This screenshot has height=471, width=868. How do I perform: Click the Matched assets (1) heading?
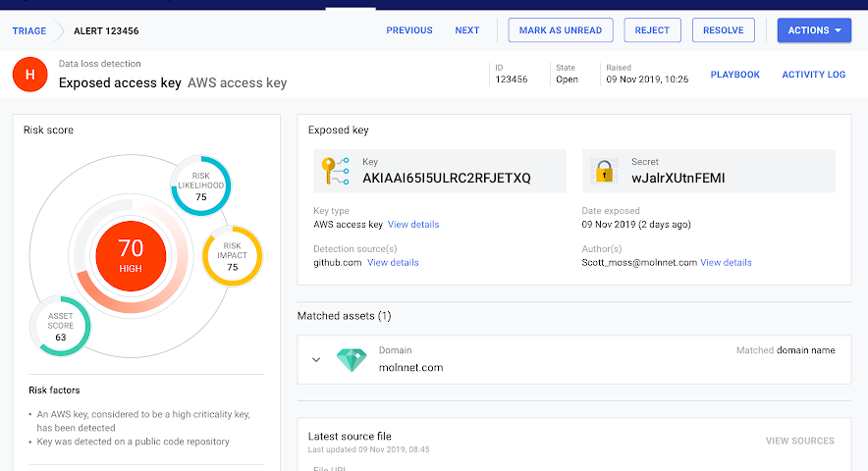[344, 316]
